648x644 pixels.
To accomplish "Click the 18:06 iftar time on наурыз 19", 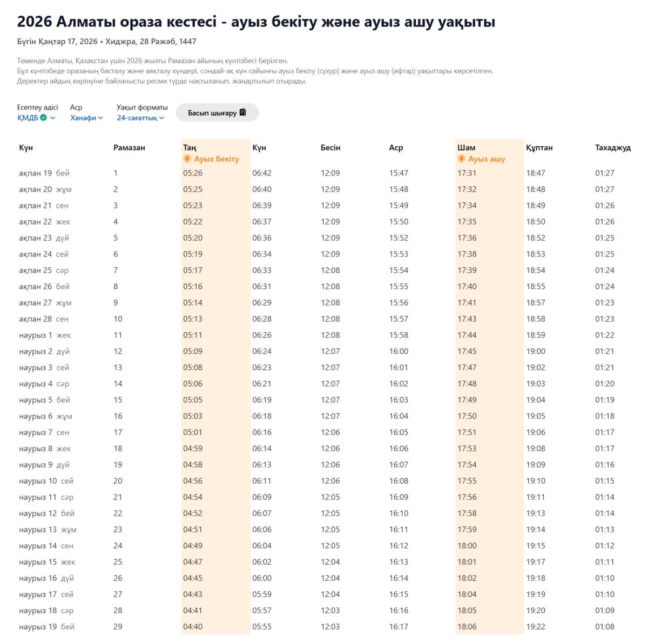I will tap(467, 627).
